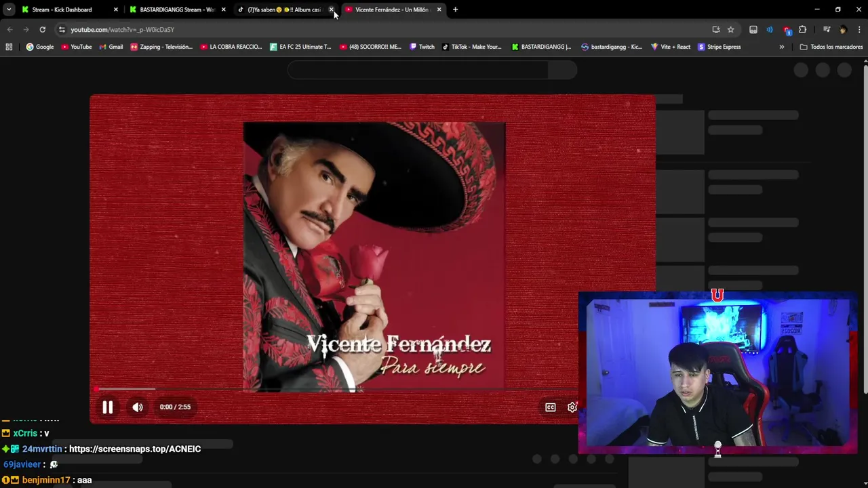Click the YouTube address bar URL
The width and height of the screenshot is (868, 488).
pyautogui.click(x=123, y=30)
